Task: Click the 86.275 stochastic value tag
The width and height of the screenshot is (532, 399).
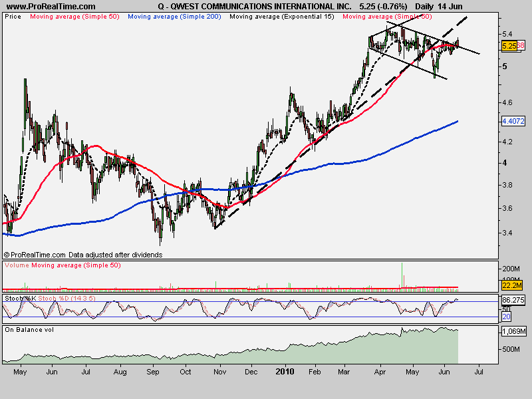Action: (x=513, y=300)
